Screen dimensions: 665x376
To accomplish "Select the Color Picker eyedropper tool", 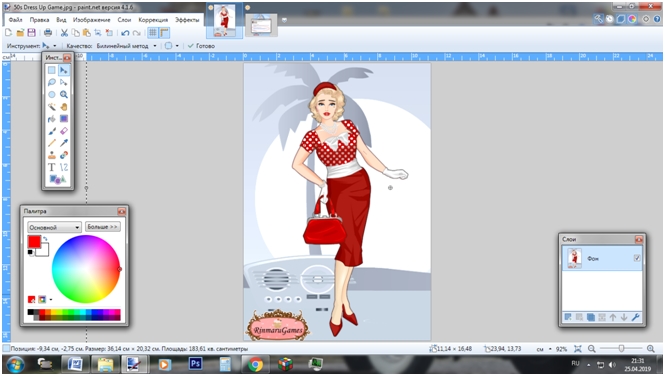I will [x=64, y=143].
